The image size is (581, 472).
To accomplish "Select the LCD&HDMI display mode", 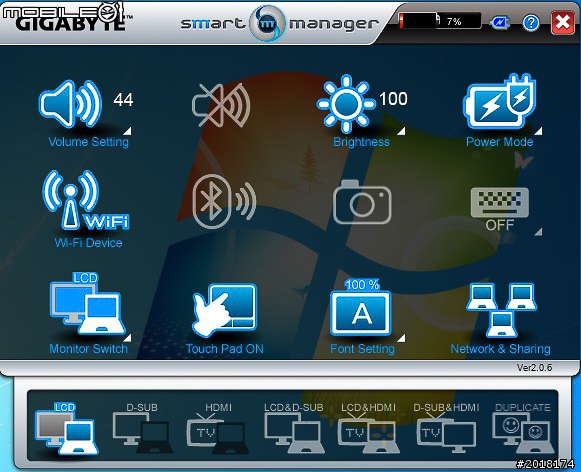I will coord(368,428).
